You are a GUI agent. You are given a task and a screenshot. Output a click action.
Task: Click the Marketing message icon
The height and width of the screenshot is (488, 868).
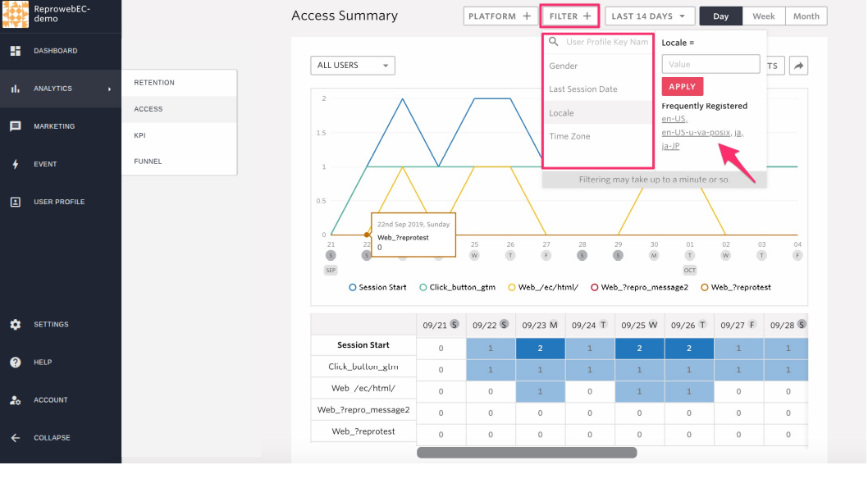coord(16,126)
